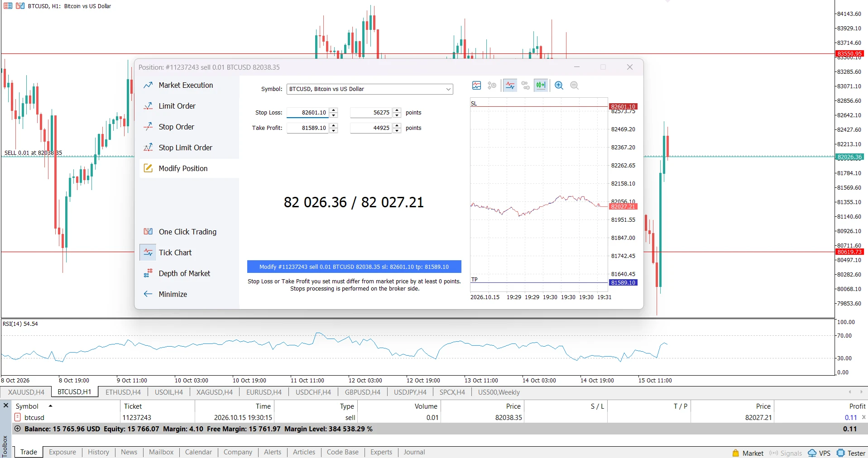Zoom in the tick chart

[559, 86]
